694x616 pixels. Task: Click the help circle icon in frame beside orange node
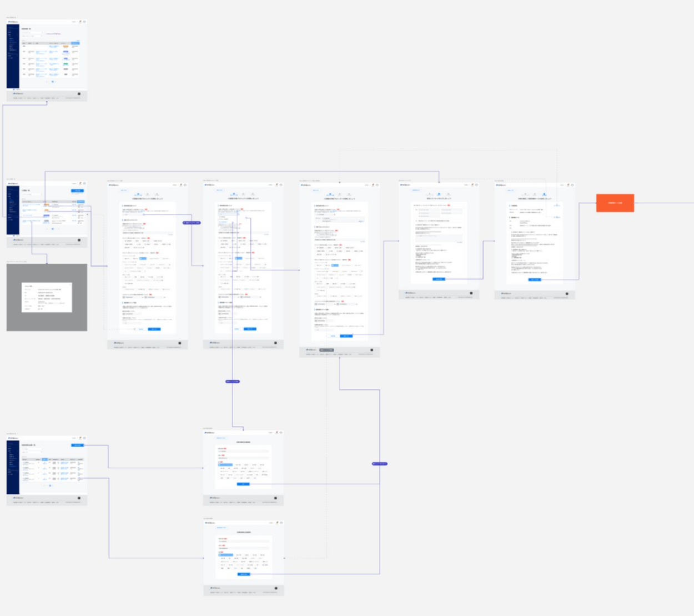click(572, 185)
